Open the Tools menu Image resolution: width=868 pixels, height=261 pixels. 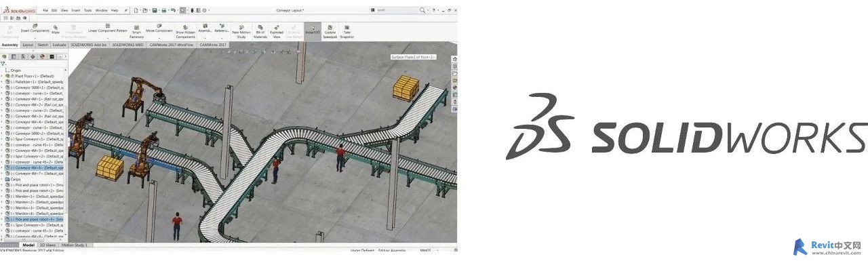pyautogui.click(x=88, y=11)
